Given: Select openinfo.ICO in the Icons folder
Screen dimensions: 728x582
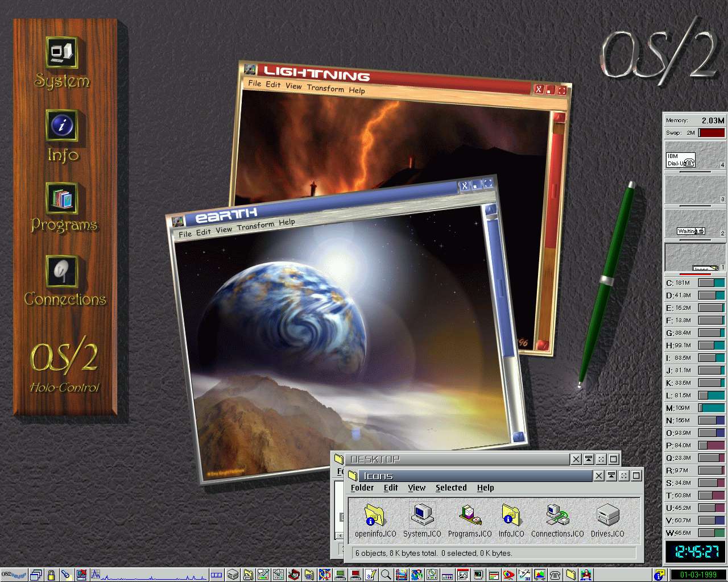Looking at the screenshot, I should pos(375,515).
